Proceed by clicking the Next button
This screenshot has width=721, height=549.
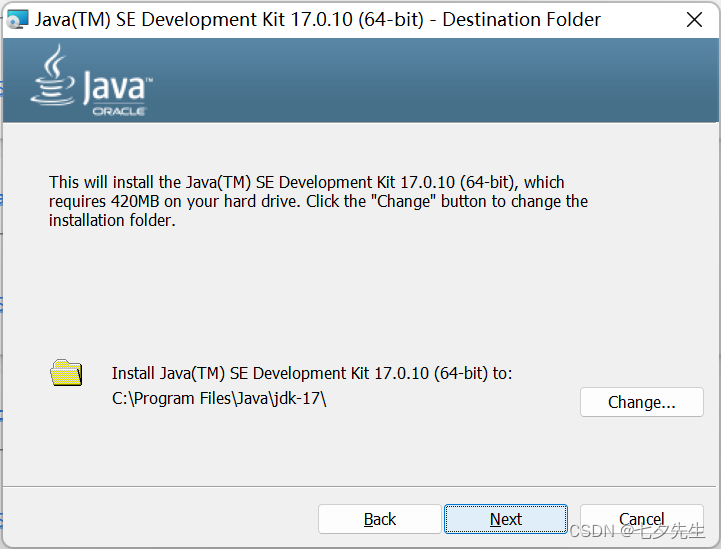coord(506,519)
